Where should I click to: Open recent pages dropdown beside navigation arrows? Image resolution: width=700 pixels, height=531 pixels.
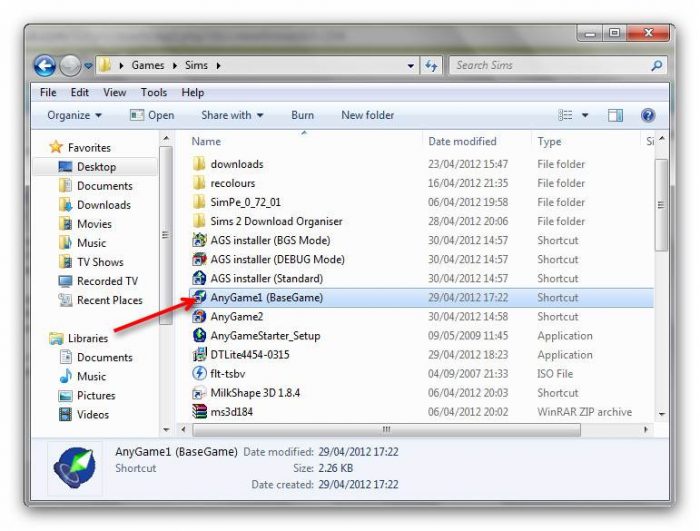[88, 66]
